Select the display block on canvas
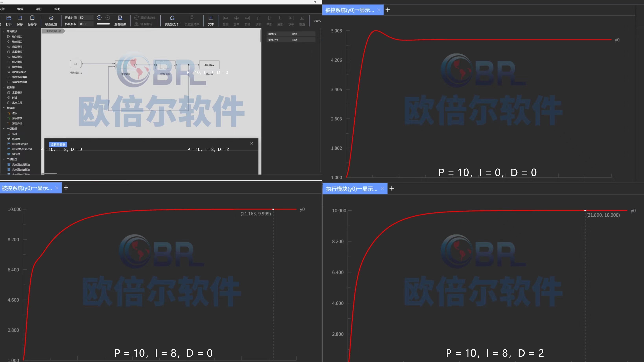This screenshot has height=362, width=644. point(209,65)
